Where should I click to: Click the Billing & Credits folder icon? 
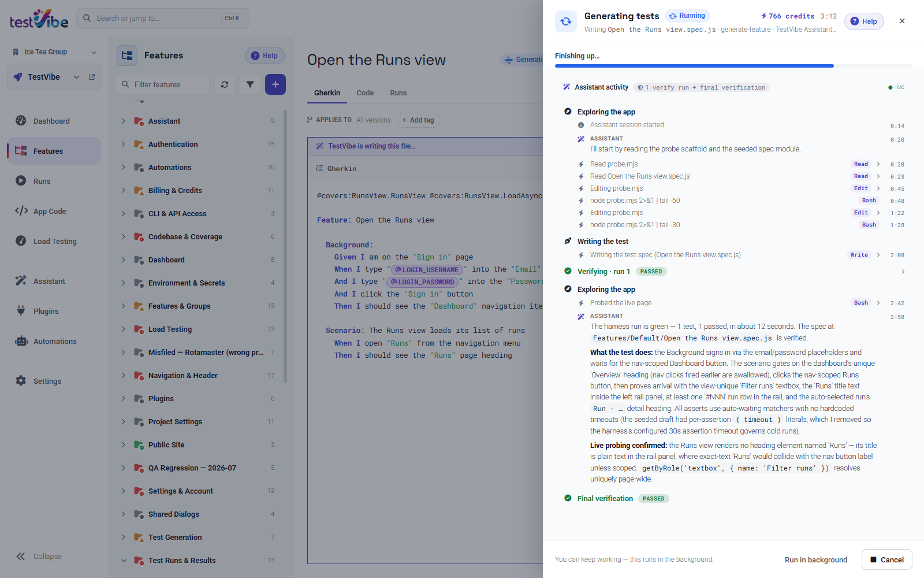(139, 190)
